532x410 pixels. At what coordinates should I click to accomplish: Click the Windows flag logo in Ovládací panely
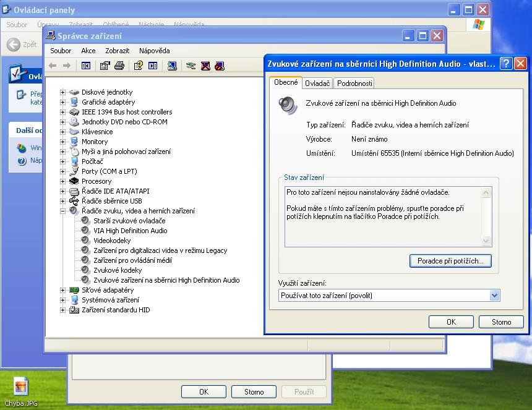(x=478, y=24)
